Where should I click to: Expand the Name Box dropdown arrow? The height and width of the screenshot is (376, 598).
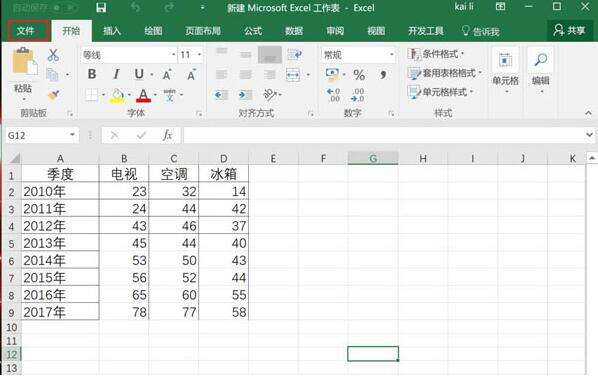[72, 135]
